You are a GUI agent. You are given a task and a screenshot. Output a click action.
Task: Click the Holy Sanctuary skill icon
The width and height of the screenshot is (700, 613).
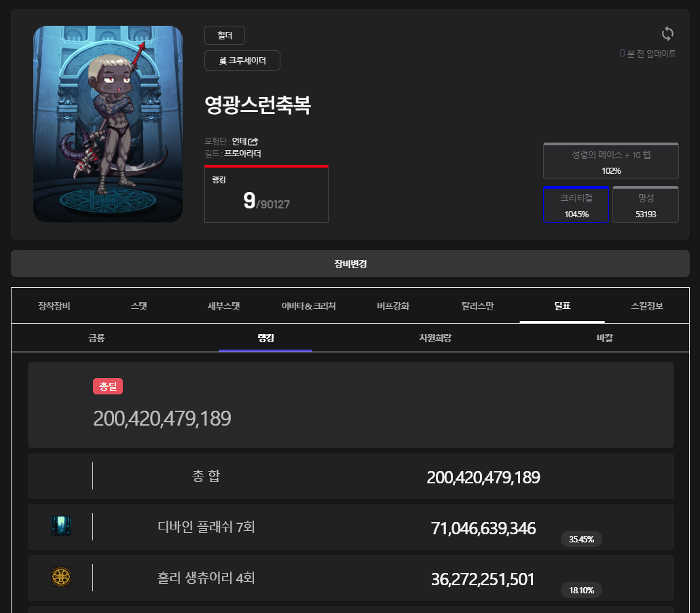click(x=61, y=577)
